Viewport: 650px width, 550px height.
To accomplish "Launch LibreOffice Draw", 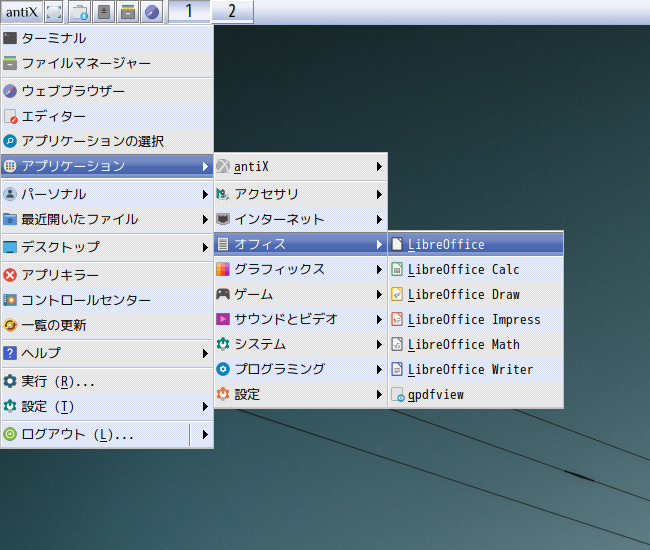I will pyautogui.click(x=476, y=294).
